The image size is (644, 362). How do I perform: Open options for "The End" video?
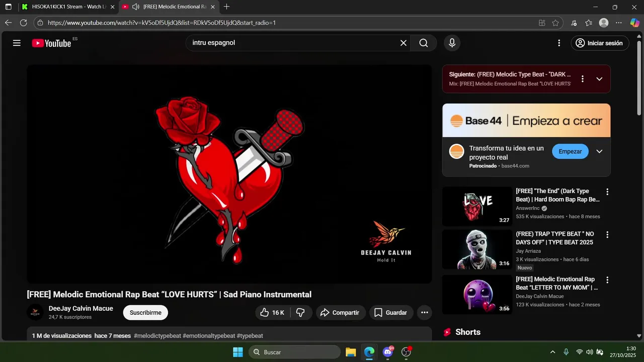tap(607, 192)
